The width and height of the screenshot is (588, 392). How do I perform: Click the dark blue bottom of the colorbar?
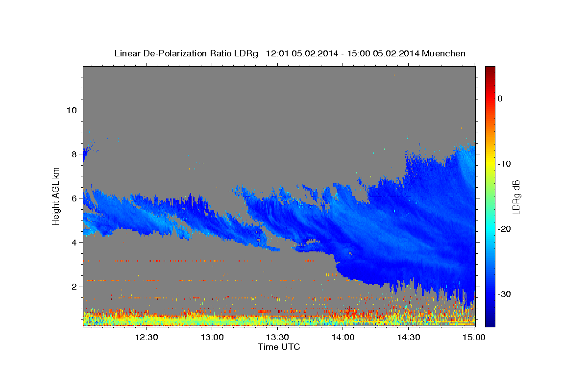[x=490, y=323]
